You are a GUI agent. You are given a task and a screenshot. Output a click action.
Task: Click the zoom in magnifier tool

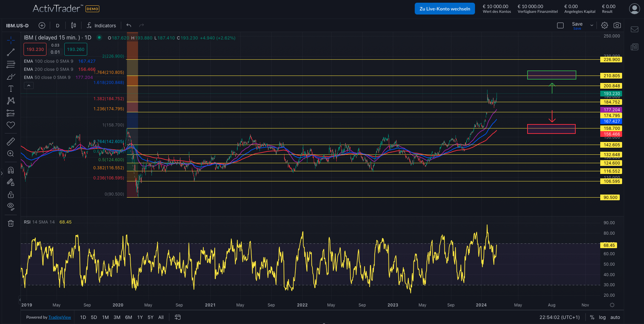(11, 154)
